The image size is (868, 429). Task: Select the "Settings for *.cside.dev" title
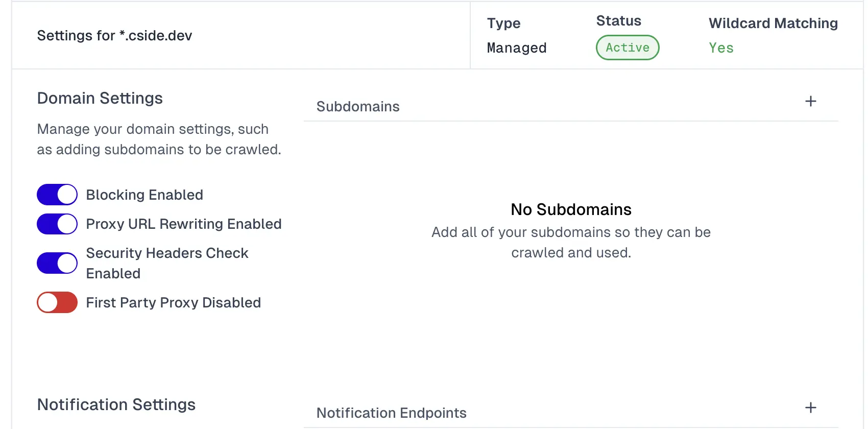(114, 35)
